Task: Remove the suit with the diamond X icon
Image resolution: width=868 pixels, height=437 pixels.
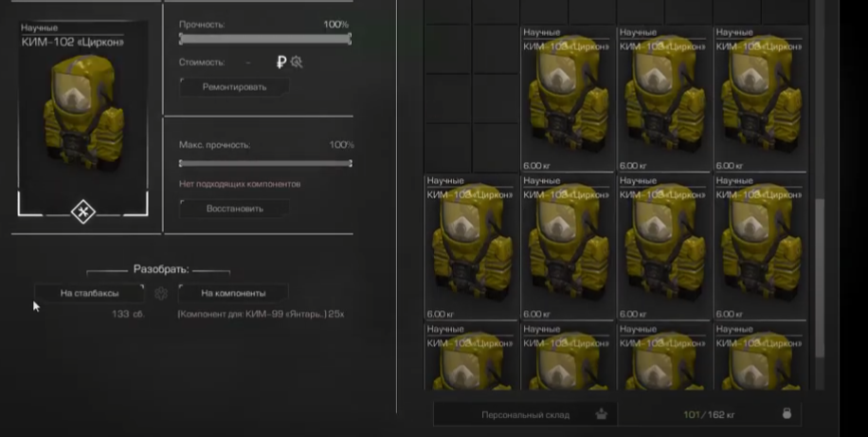Action: pos(83,212)
